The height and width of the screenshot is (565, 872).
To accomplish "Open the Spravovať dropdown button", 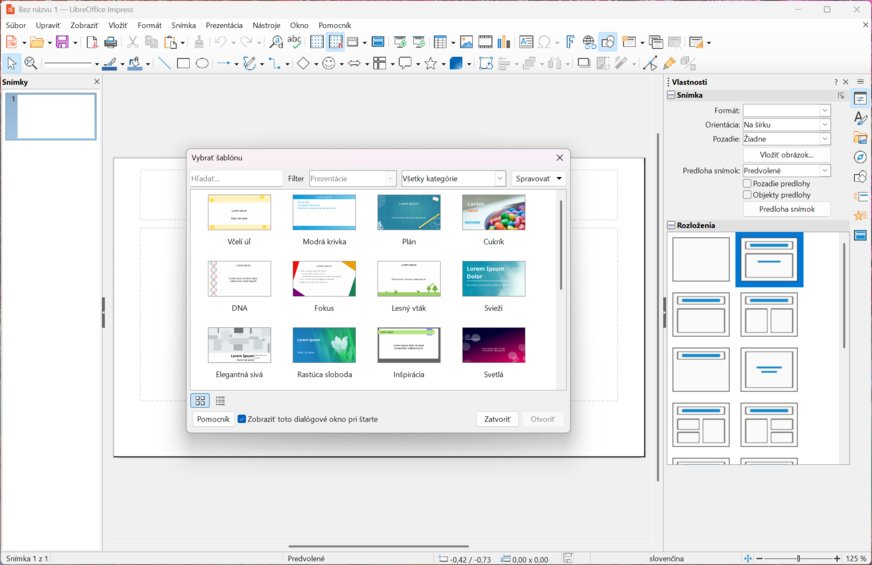I will coord(538,179).
